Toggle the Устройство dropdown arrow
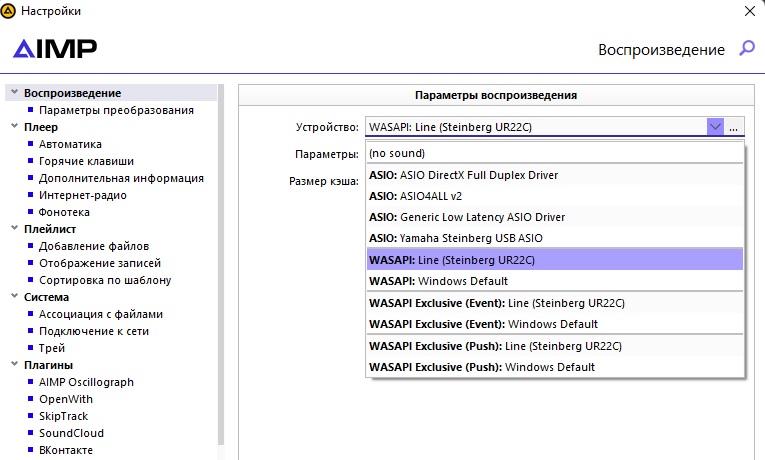This screenshot has width=765, height=460. (715, 127)
